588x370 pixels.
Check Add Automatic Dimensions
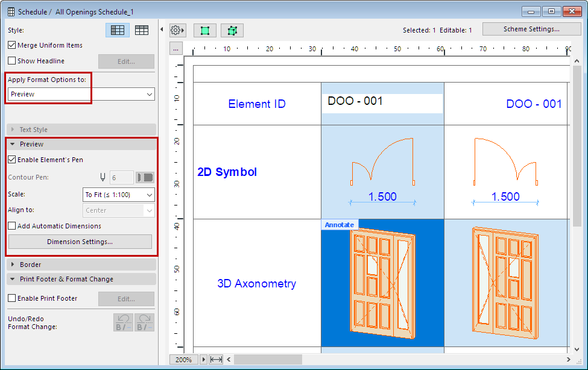tap(12, 226)
